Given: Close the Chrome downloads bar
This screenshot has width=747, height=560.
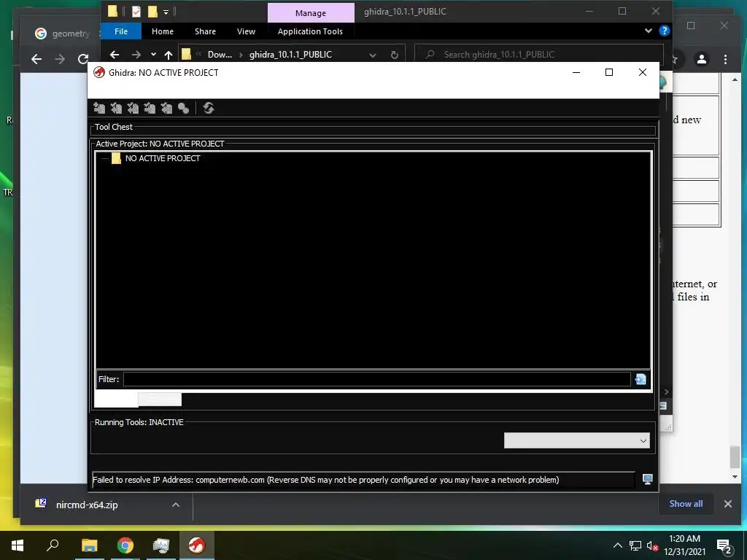Looking at the screenshot, I should pyautogui.click(x=727, y=504).
